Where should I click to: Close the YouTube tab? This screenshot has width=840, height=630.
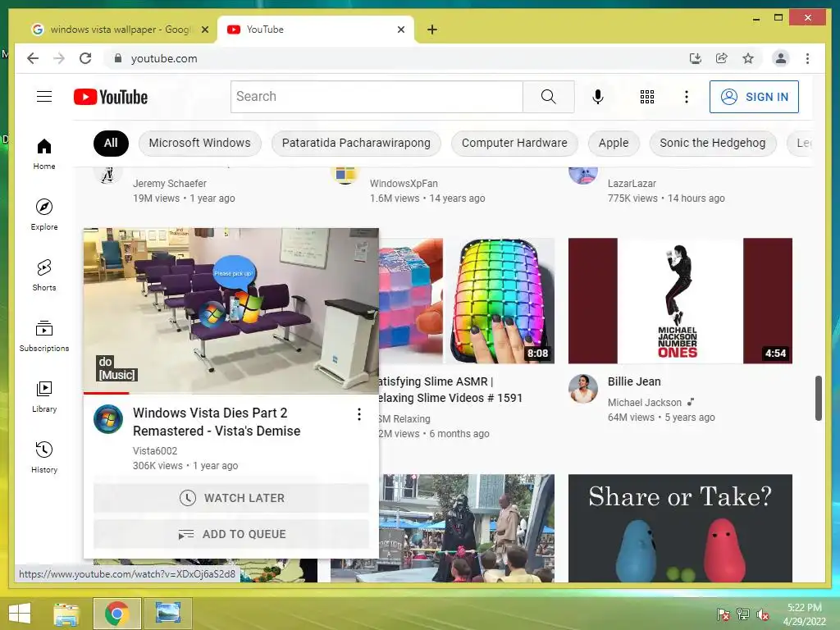400,30
